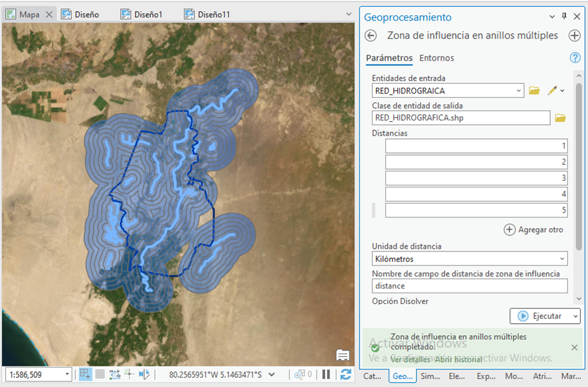Click distance field with value 4

pyautogui.click(x=476, y=194)
